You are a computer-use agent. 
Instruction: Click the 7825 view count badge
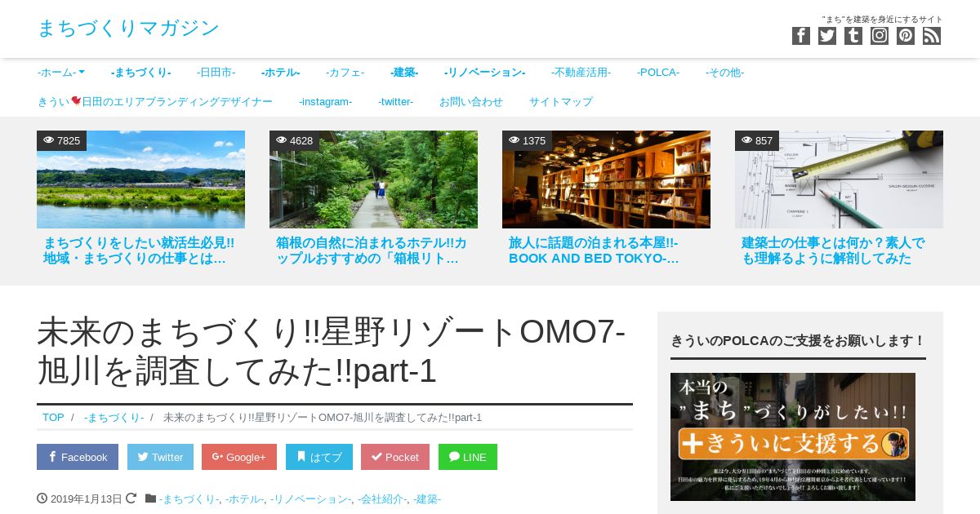click(61, 140)
